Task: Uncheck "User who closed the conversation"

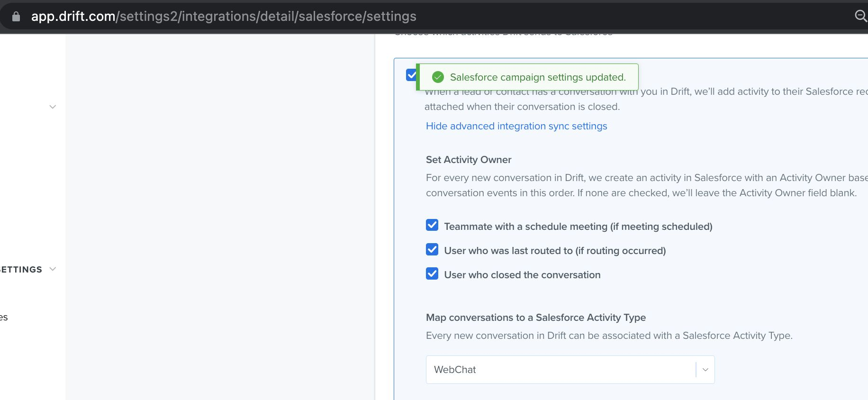Action: (x=432, y=274)
